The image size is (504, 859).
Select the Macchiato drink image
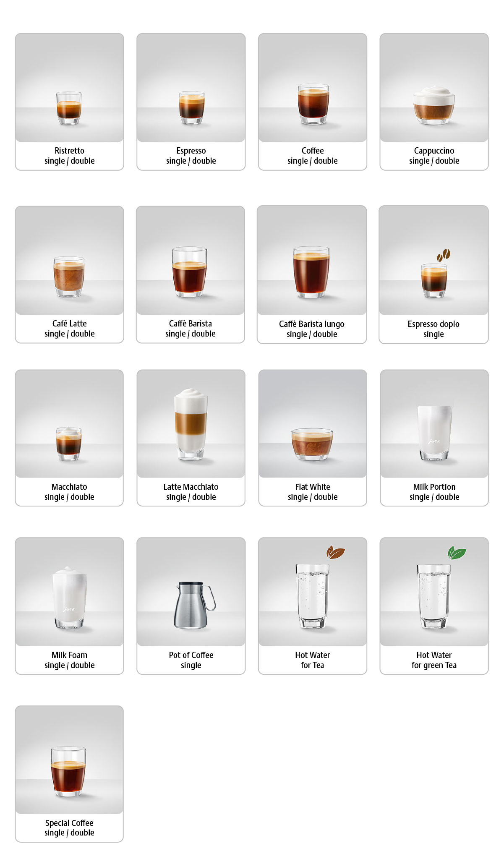(69, 443)
